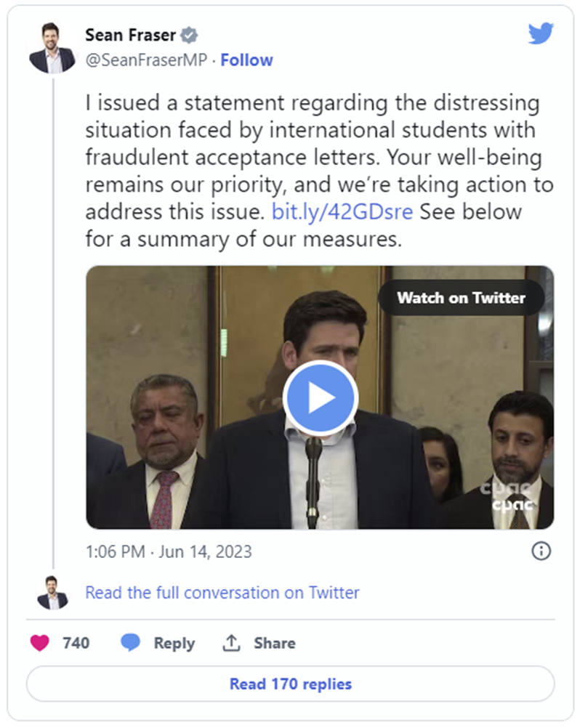Screen dimensions: 580x728
Task: Like the tweet with the heart icon
Action: pos(39,642)
